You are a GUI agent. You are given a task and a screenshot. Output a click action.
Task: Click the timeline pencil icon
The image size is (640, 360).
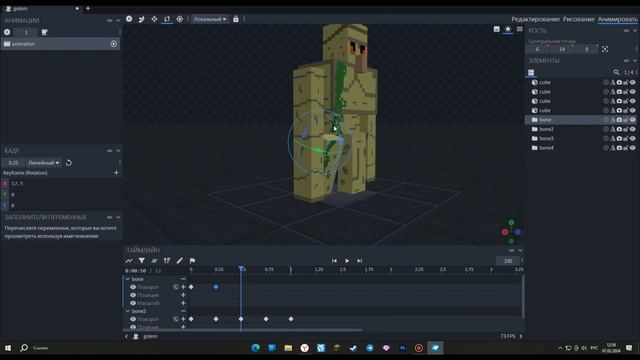pyautogui.click(x=180, y=260)
